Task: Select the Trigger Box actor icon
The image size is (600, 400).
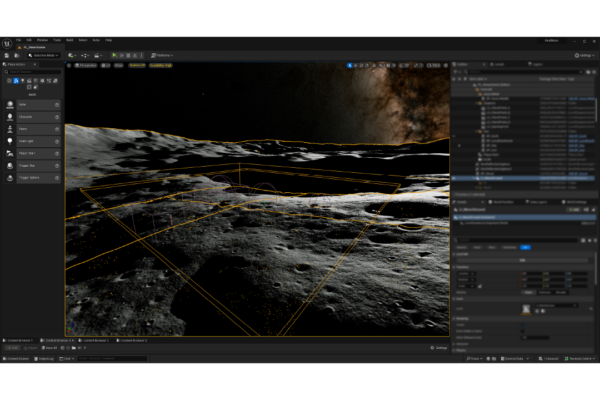Action: pyautogui.click(x=11, y=166)
